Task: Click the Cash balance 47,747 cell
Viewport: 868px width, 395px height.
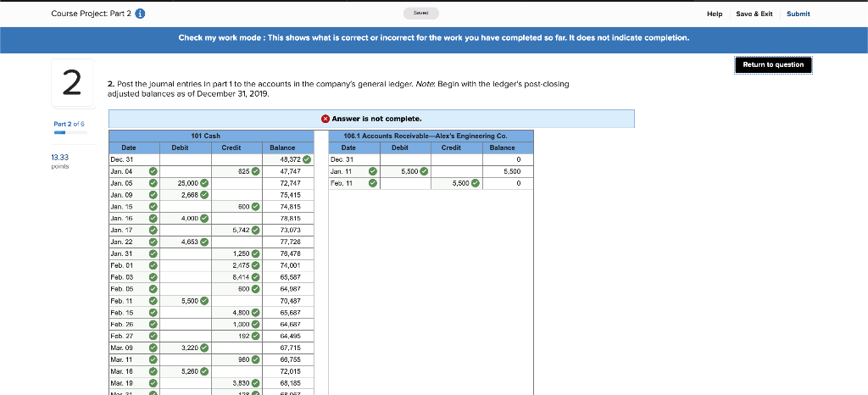Action: [x=288, y=171]
